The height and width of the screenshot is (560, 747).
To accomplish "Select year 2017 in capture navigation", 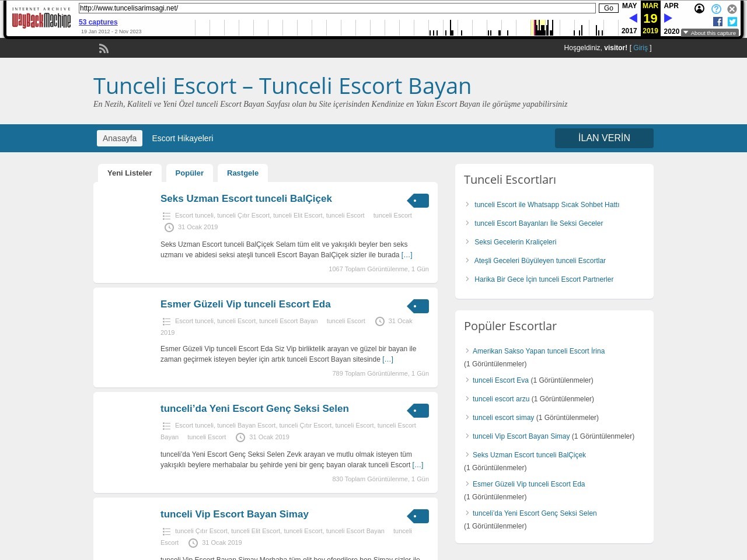I will [629, 31].
